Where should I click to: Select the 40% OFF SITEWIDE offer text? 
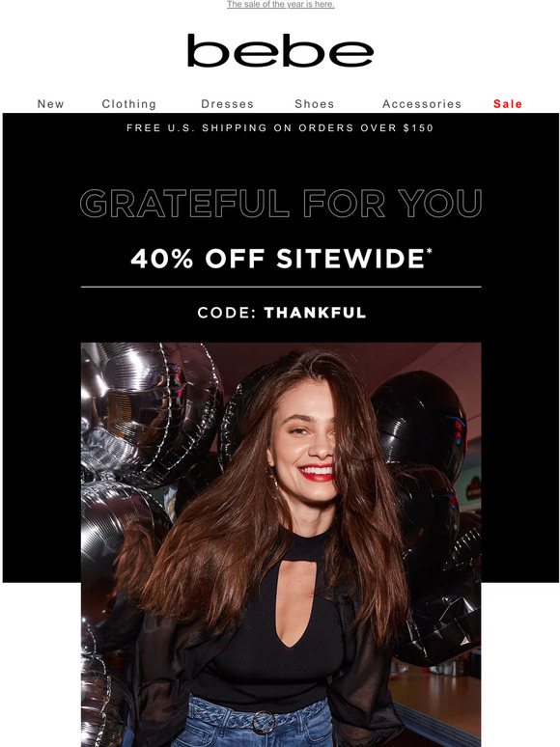[281, 259]
